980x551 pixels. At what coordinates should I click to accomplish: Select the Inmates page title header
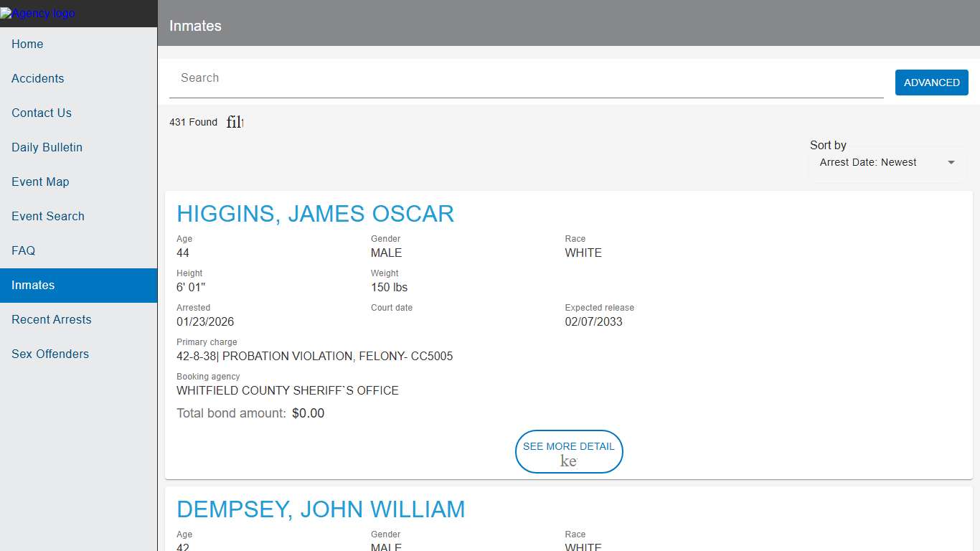(195, 26)
